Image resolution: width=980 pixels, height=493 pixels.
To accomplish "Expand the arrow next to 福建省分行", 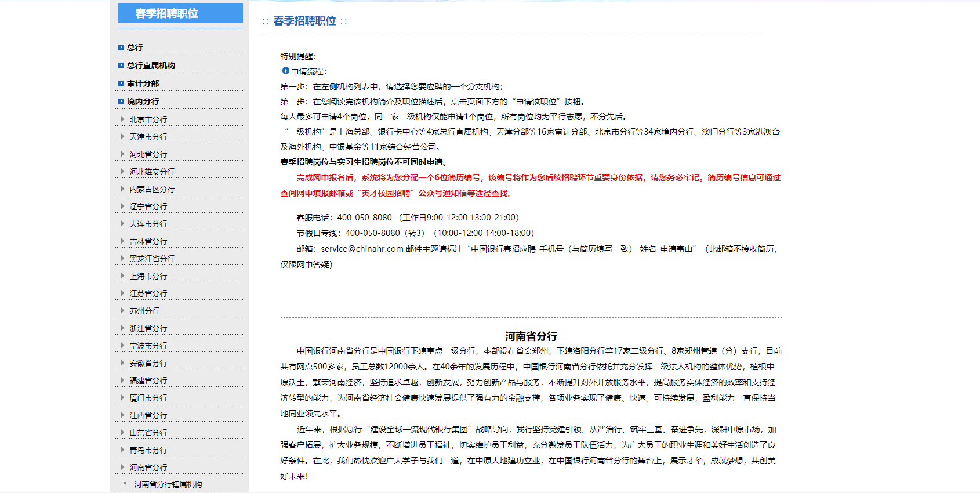I will click(x=122, y=380).
